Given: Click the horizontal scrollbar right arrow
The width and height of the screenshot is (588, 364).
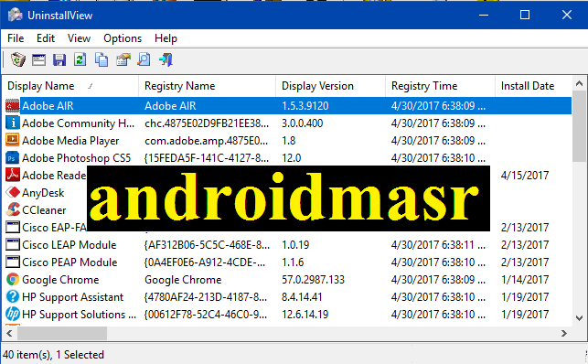Looking at the screenshot, I should pyautogui.click(x=564, y=333).
